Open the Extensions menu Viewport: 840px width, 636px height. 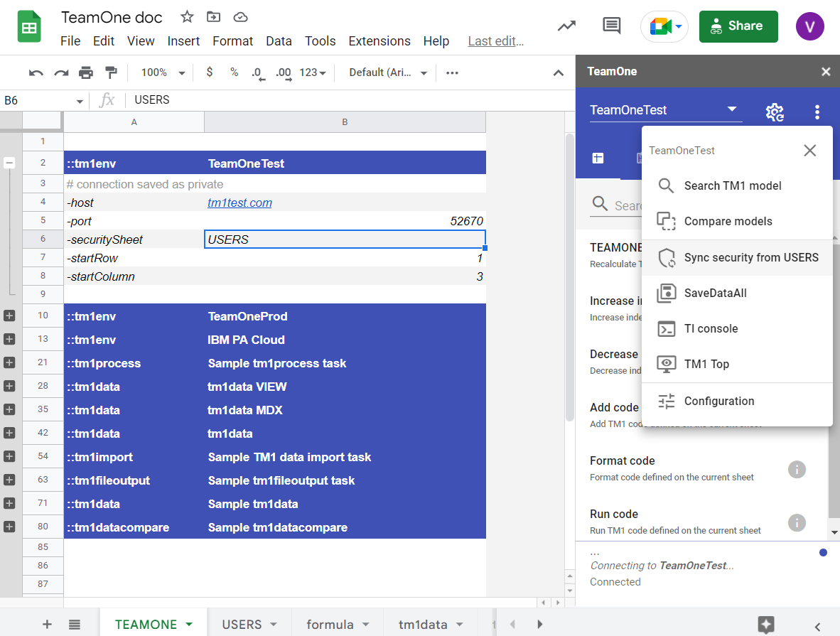pos(379,41)
